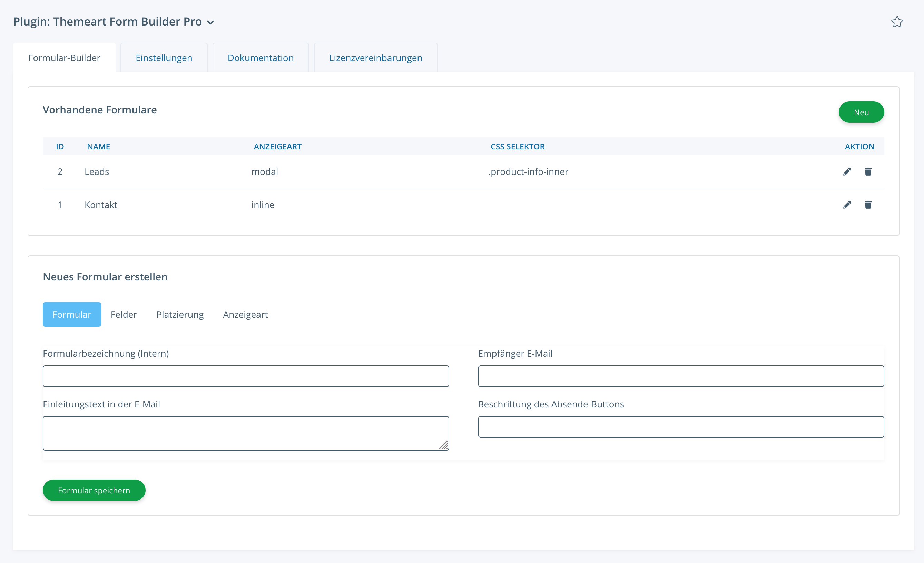Focus the Formularbezeichnung (Intern) input
924x563 pixels.
click(x=246, y=376)
